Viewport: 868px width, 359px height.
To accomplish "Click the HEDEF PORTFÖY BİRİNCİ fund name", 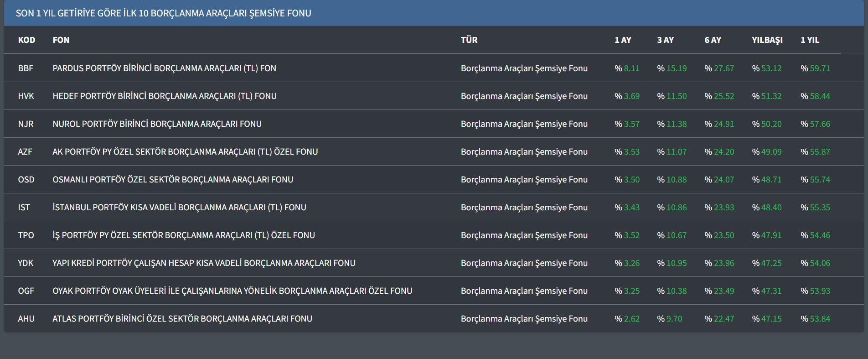I will [x=164, y=96].
